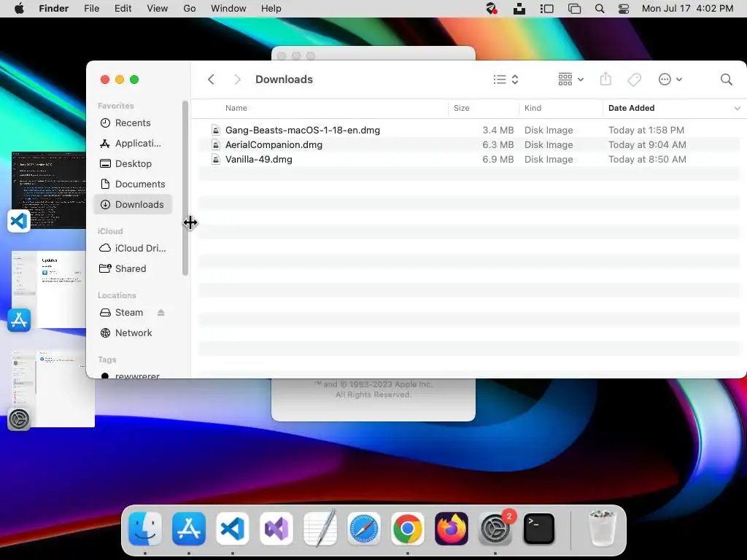Image resolution: width=747 pixels, height=560 pixels.
Task: Open Steam volume in sidebar
Action: point(129,313)
